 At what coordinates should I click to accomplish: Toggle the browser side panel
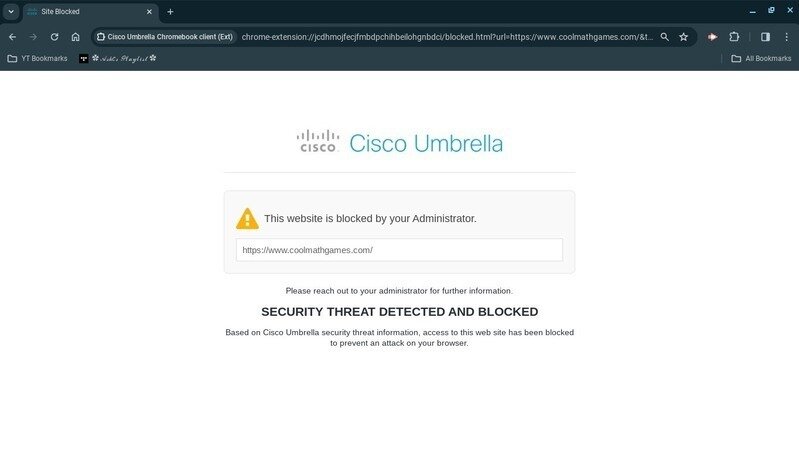click(765, 37)
